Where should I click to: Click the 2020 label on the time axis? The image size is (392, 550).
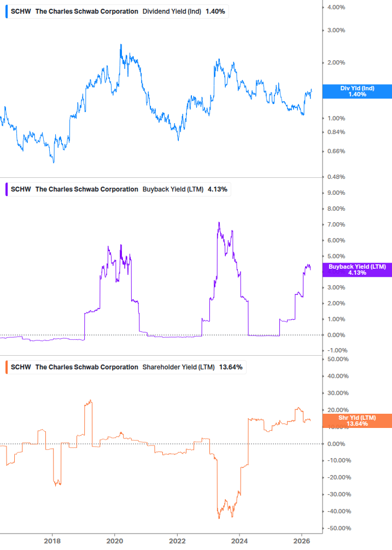115,541
